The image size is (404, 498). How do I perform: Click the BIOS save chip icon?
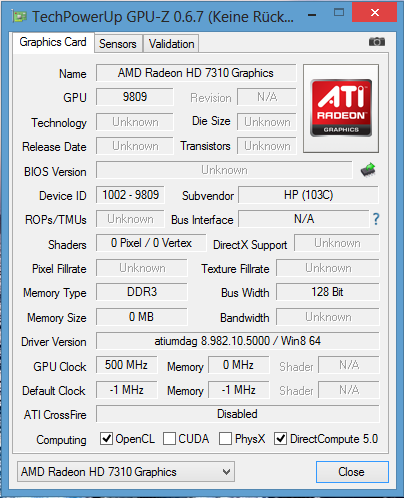(368, 170)
